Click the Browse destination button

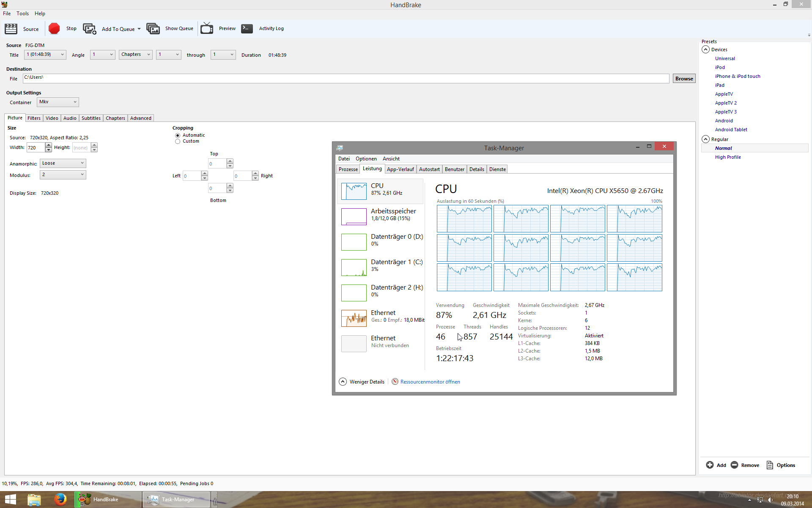point(684,79)
